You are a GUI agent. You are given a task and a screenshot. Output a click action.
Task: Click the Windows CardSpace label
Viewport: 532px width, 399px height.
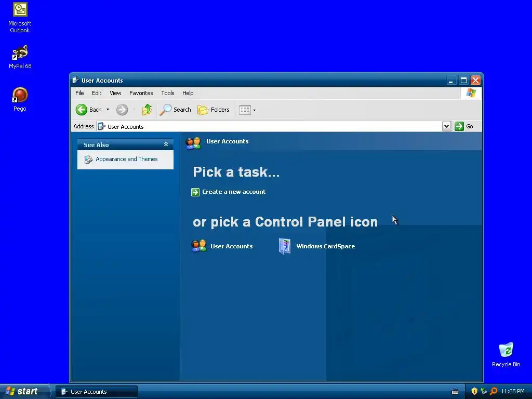[x=325, y=246]
